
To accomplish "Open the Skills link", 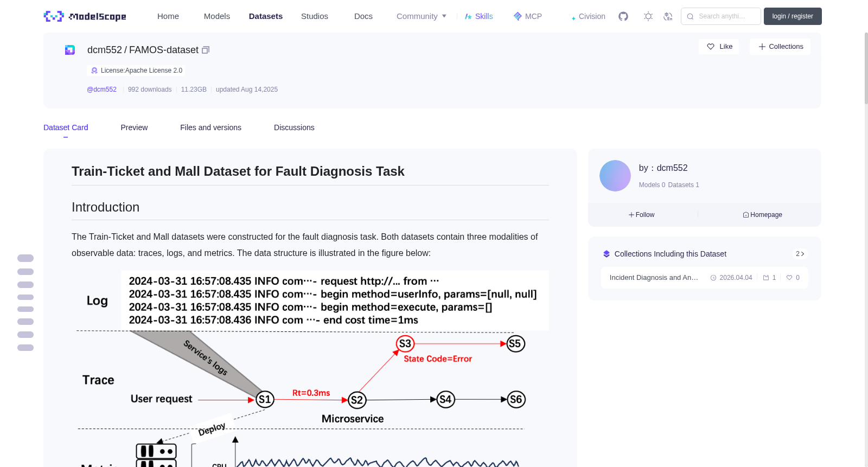I will (479, 16).
